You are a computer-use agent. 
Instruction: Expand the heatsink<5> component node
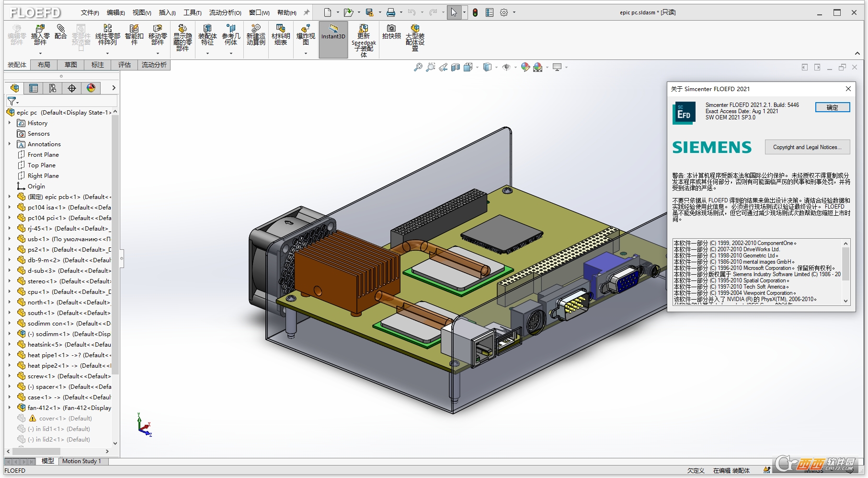pyautogui.click(x=9, y=344)
